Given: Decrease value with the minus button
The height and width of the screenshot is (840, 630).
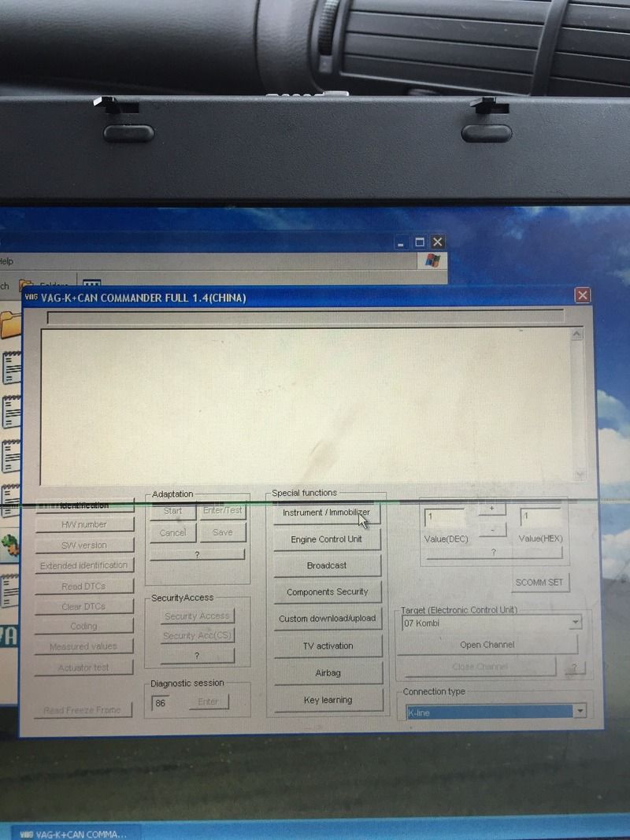Looking at the screenshot, I should (x=492, y=530).
